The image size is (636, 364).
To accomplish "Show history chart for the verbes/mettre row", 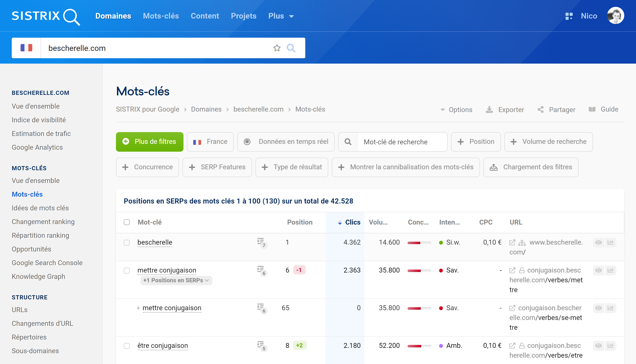I will point(611,270).
